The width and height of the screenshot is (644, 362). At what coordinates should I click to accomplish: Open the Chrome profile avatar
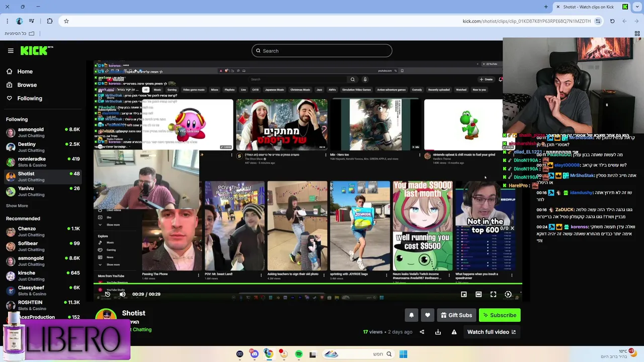pos(19,21)
